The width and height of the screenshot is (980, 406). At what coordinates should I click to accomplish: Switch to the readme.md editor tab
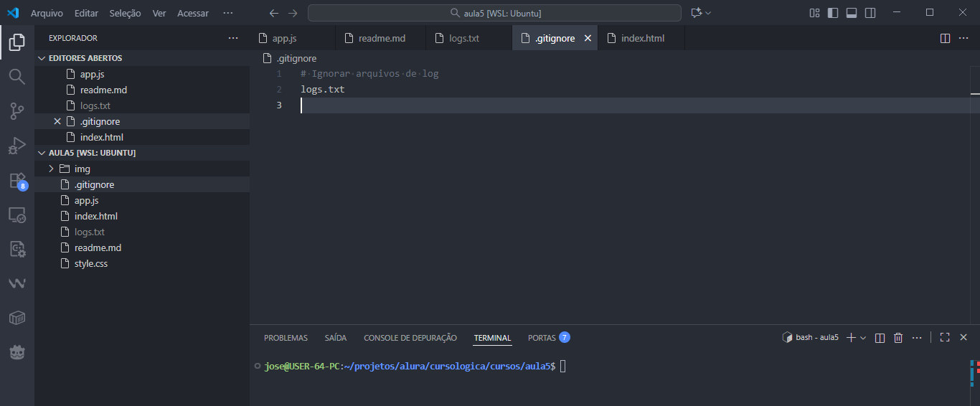(x=380, y=38)
